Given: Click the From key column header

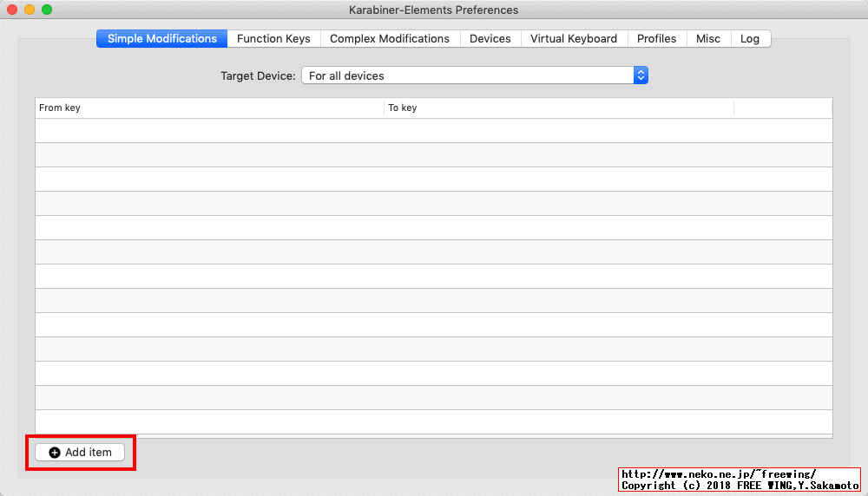Looking at the screenshot, I should coord(209,108).
